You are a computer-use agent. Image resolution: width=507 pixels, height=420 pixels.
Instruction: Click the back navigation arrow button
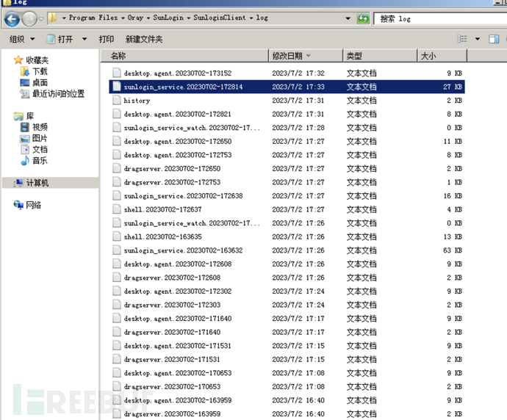pos(14,18)
